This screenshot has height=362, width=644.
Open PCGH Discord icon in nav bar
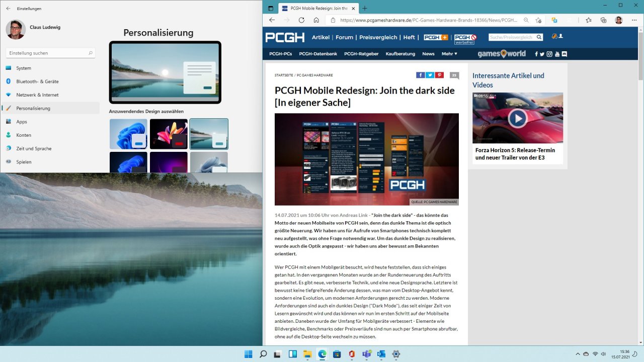tap(565, 54)
